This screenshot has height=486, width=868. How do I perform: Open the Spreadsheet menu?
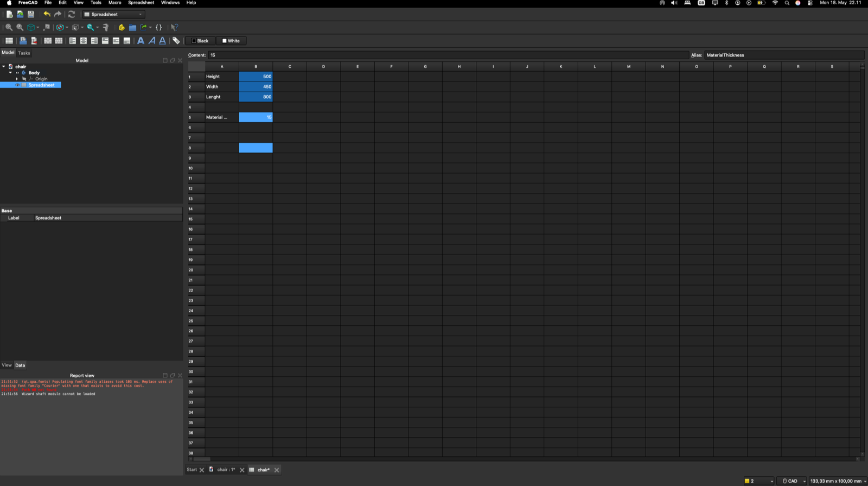coord(141,3)
